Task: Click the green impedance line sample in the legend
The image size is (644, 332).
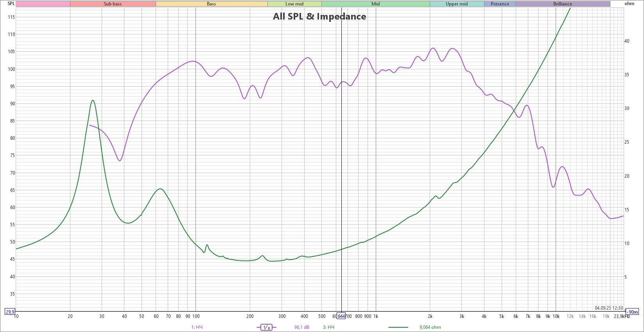Action: point(398,327)
